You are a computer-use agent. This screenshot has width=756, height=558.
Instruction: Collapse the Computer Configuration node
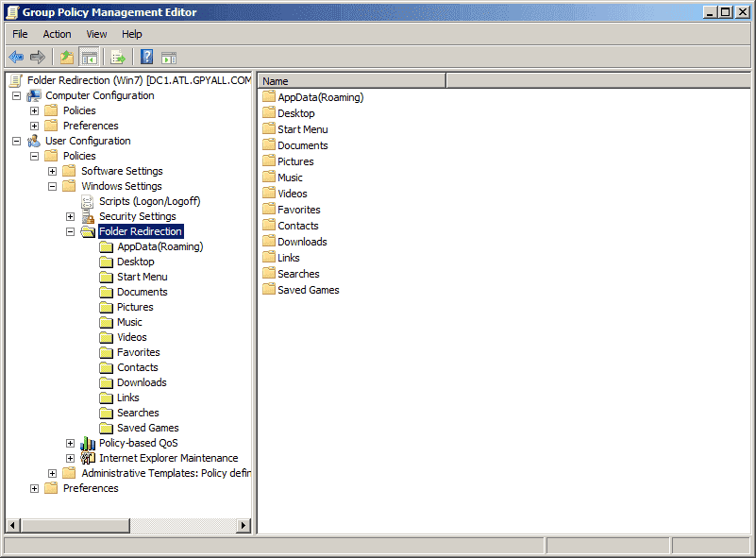[16, 96]
